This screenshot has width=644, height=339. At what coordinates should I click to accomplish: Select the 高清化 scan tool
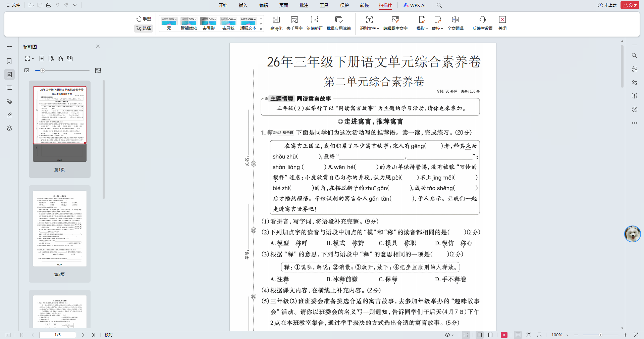(276, 23)
